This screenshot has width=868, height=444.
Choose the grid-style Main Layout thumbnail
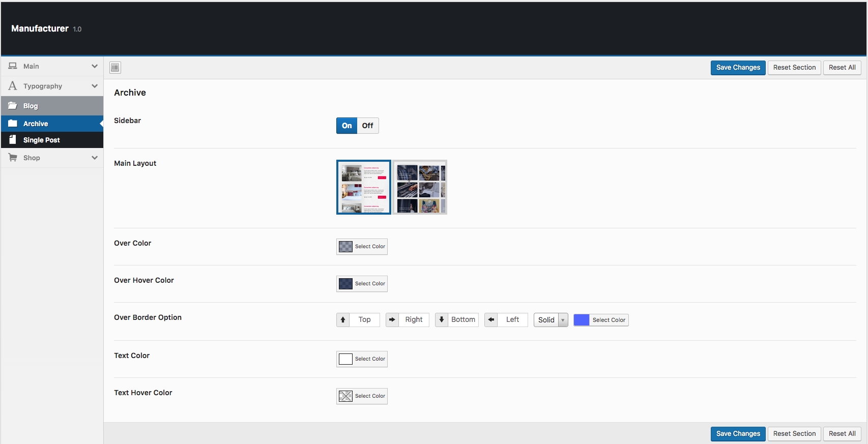pos(420,187)
